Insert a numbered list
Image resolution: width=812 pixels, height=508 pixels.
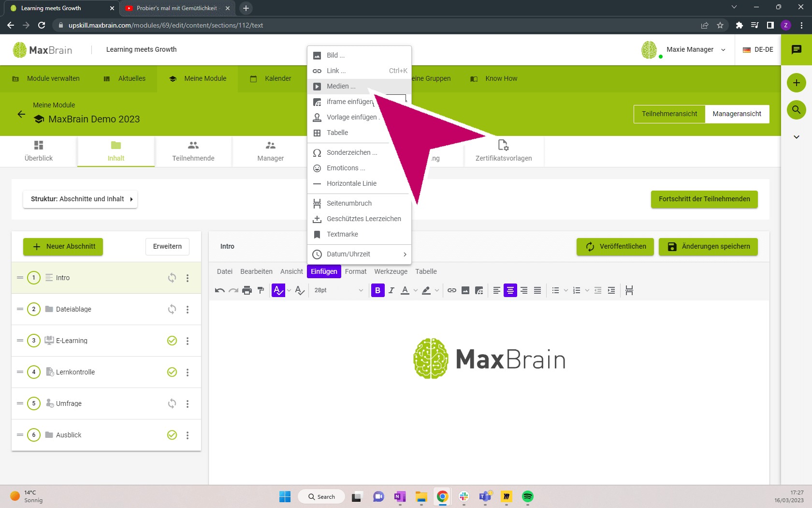coord(577,290)
